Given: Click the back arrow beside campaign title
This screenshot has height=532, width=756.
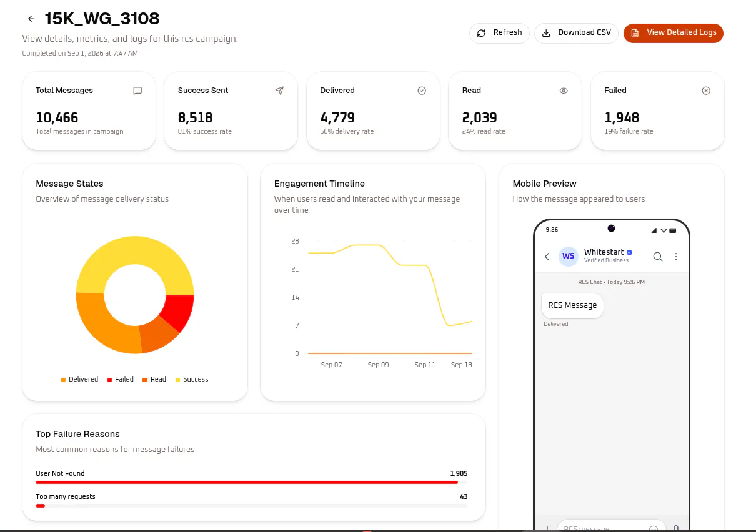Looking at the screenshot, I should coord(31,19).
